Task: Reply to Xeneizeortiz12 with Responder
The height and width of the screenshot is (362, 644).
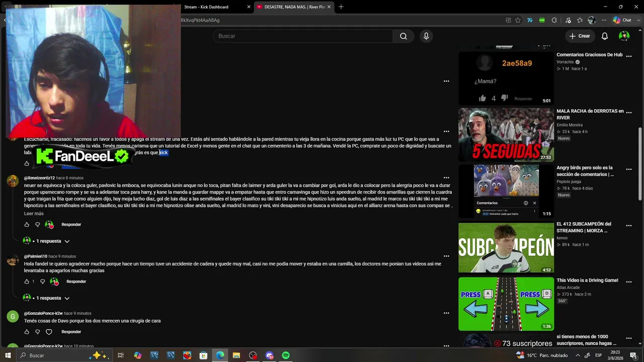Action: pyautogui.click(x=71, y=225)
